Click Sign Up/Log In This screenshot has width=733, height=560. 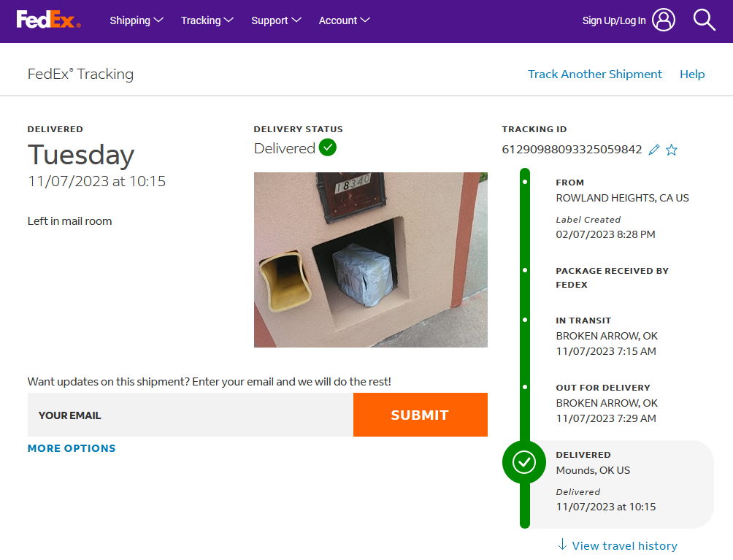point(614,20)
